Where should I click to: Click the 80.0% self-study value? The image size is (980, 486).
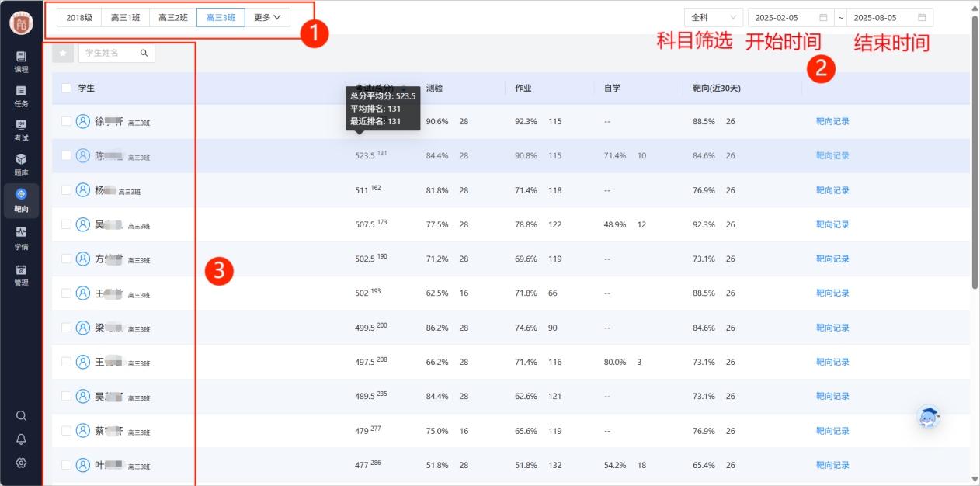(615, 362)
